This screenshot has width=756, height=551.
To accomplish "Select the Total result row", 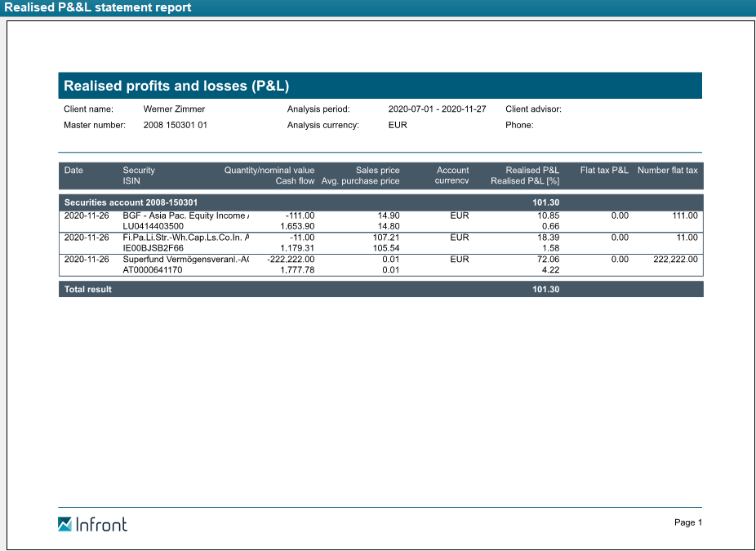I will click(x=88, y=289).
